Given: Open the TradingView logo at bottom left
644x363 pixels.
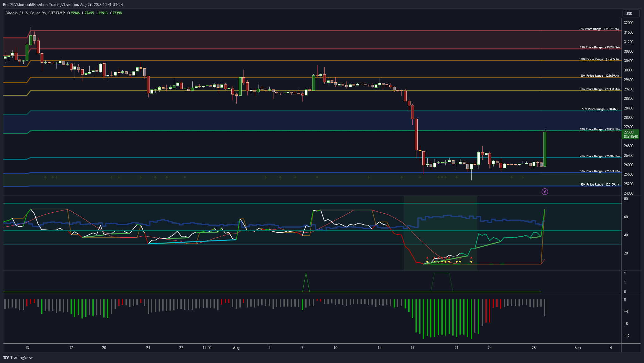Looking at the screenshot, I should (x=18, y=357).
